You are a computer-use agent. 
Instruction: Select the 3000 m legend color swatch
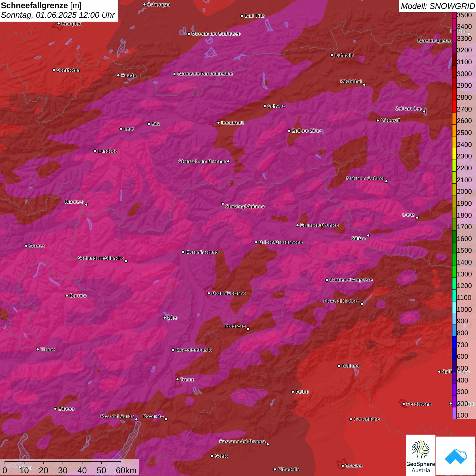point(454,71)
